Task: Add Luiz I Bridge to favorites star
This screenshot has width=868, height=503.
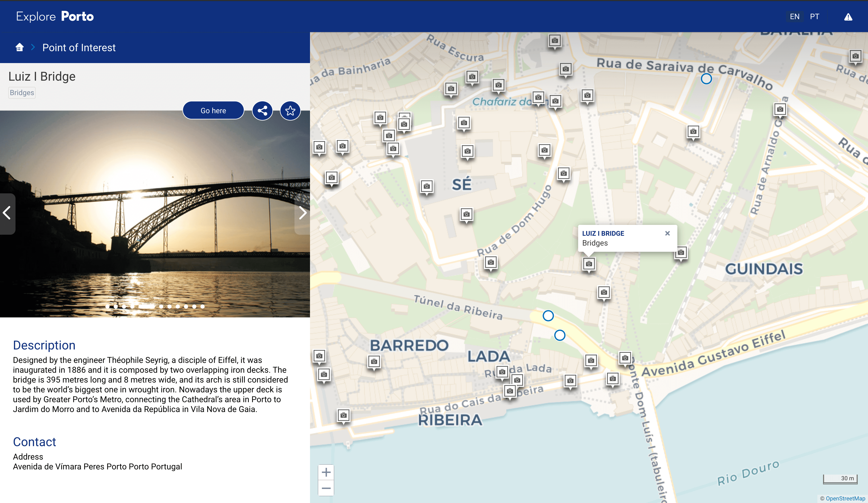Action: [290, 111]
